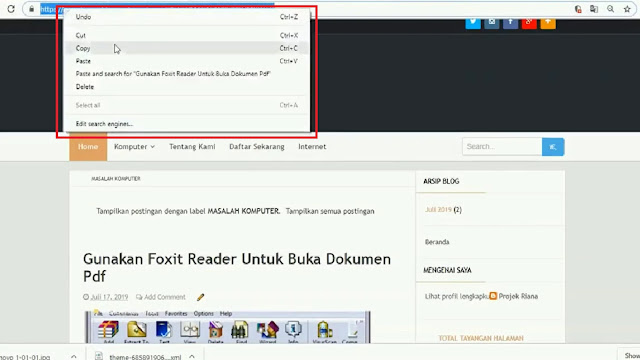Open the Facebook social icon
This screenshot has width=640, height=360.
(x=511, y=23)
